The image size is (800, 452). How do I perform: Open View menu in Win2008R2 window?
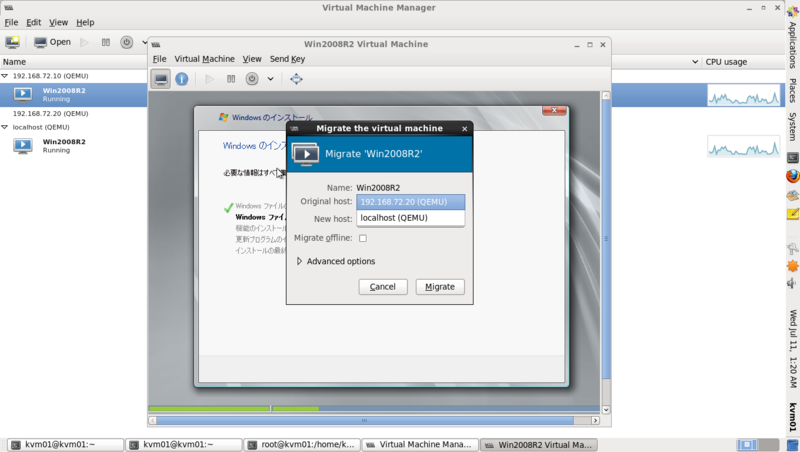pos(252,59)
